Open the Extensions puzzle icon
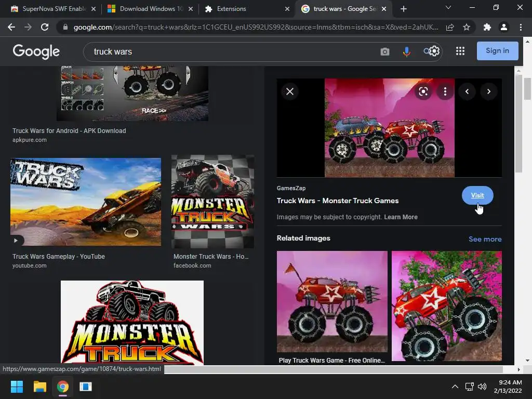The height and width of the screenshot is (399, 532). tap(487, 27)
